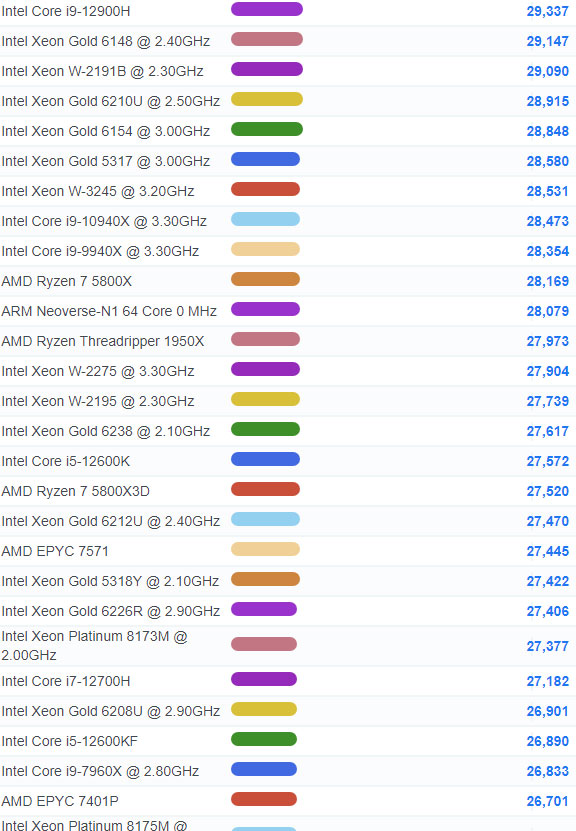Select the AMD EPYC 7571 entry
Viewport: 576px width, 831px height.
pos(55,551)
